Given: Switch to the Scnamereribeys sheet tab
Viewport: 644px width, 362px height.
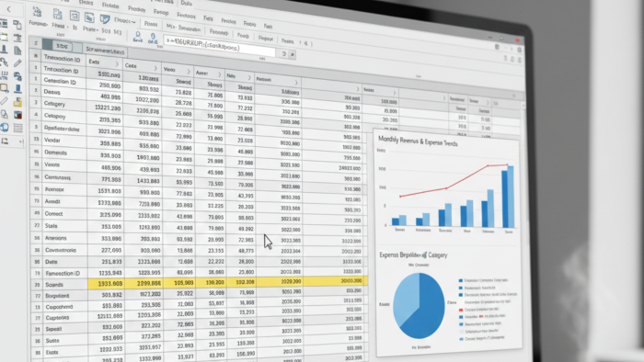Looking at the screenshot, I should click(x=105, y=51).
